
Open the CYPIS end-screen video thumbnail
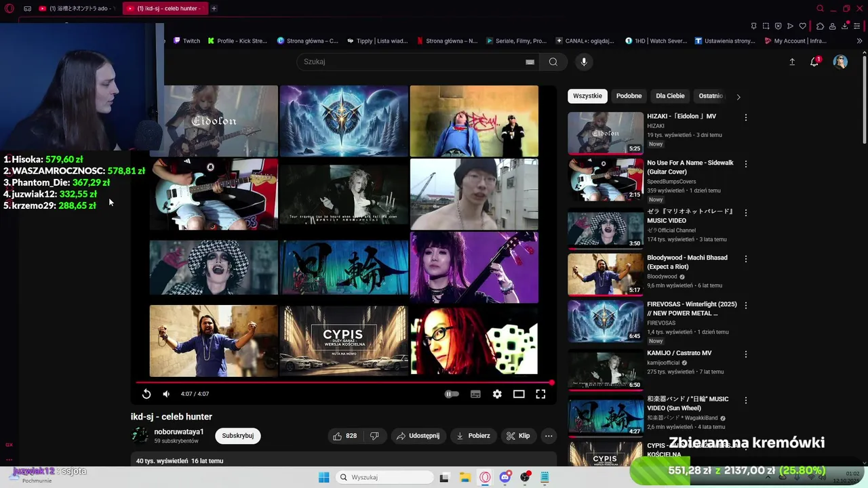(344, 340)
